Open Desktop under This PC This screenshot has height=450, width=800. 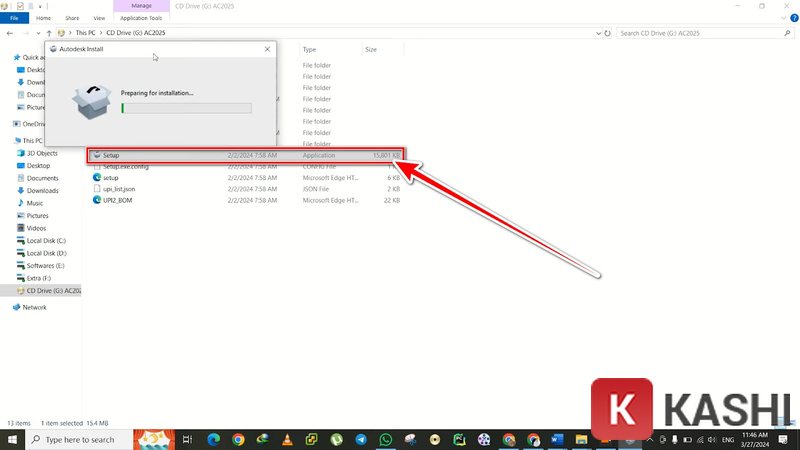(x=38, y=166)
